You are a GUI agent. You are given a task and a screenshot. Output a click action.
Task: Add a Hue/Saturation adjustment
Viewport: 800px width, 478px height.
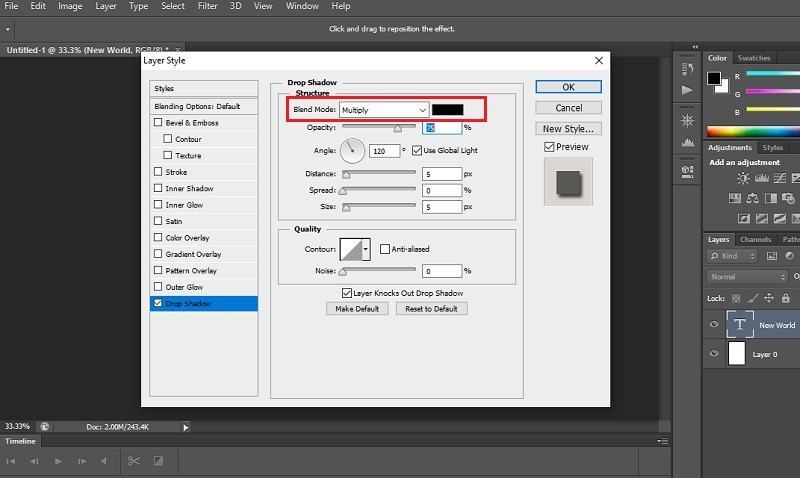(735, 198)
